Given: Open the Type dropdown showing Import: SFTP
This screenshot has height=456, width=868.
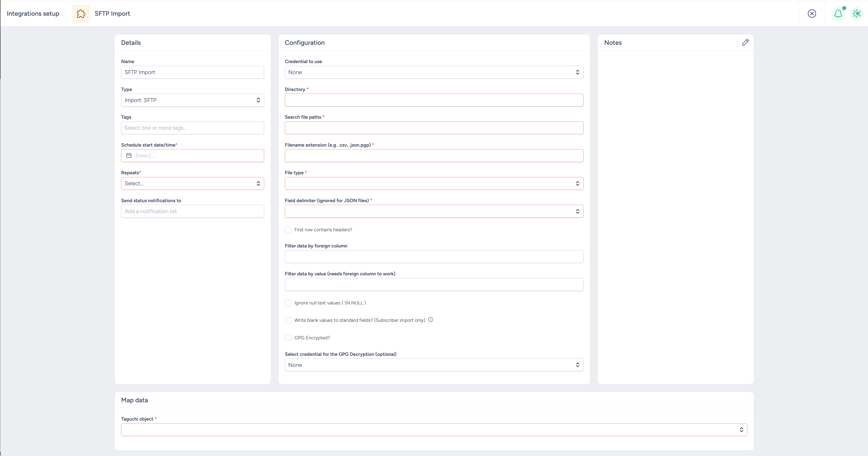Looking at the screenshot, I should 192,100.
